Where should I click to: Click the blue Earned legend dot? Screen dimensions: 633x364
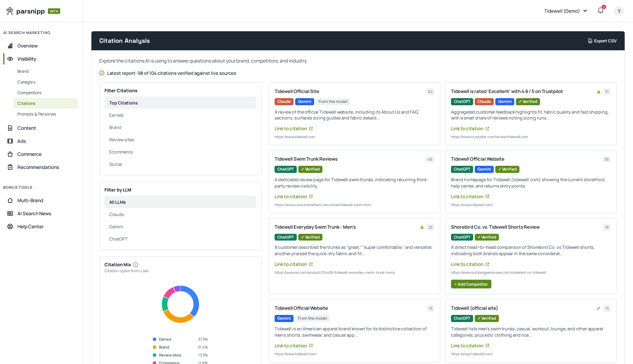(x=155, y=339)
